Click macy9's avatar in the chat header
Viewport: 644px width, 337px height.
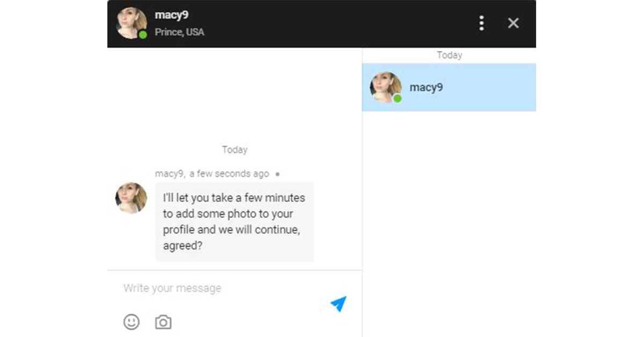point(131,23)
